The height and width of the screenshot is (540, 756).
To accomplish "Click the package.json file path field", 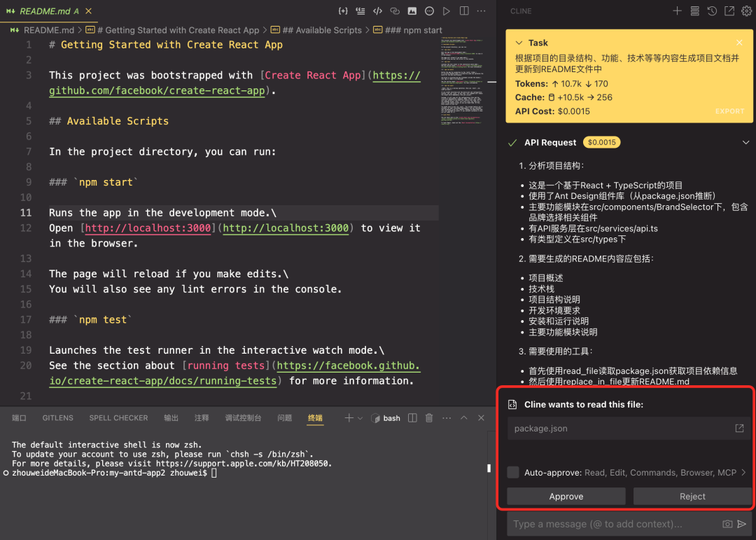I will pos(629,428).
